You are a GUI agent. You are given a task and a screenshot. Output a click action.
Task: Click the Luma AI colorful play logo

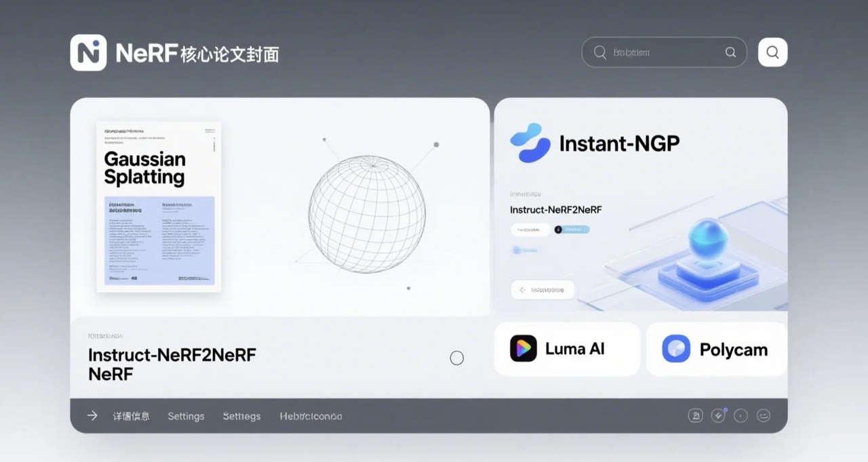click(523, 349)
